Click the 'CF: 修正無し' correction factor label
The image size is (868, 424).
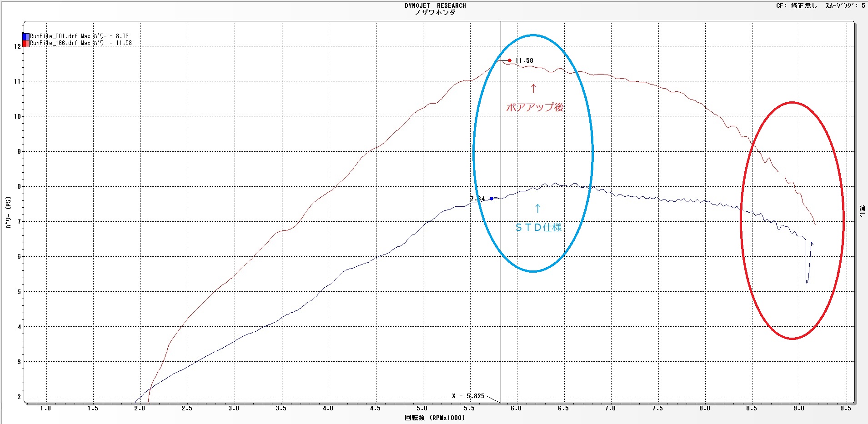pyautogui.click(x=796, y=5)
